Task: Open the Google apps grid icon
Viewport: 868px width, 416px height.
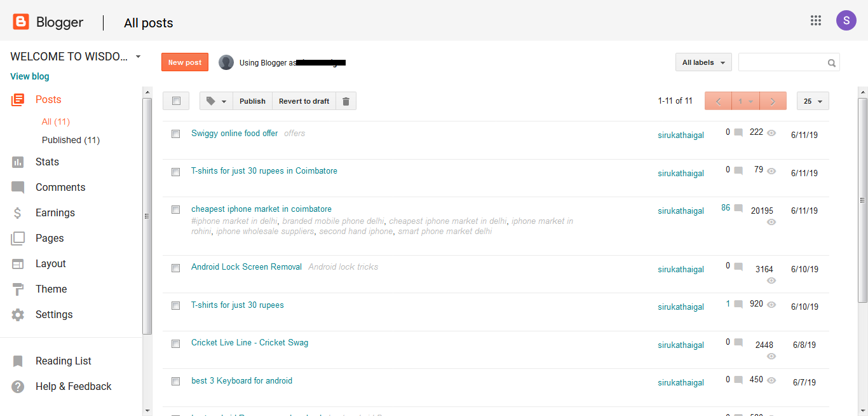Action: [816, 20]
